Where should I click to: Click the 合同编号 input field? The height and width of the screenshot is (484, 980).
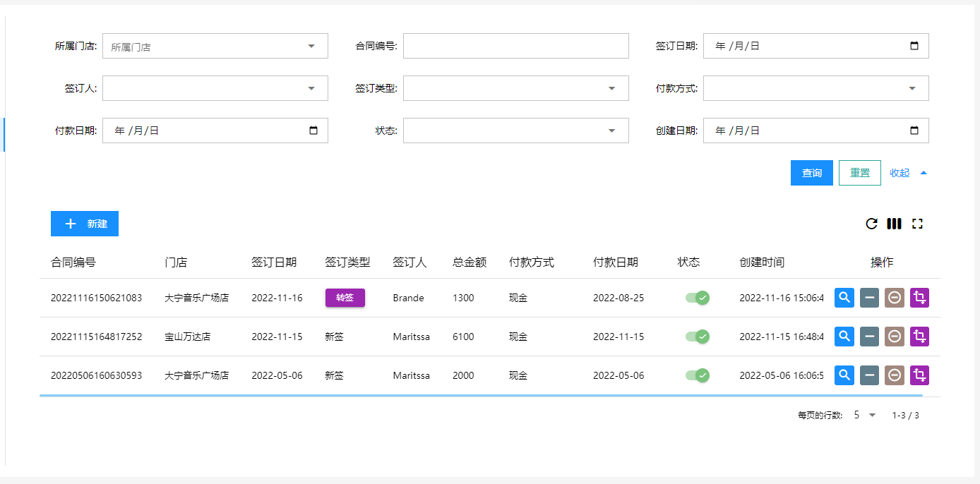point(515,46)
